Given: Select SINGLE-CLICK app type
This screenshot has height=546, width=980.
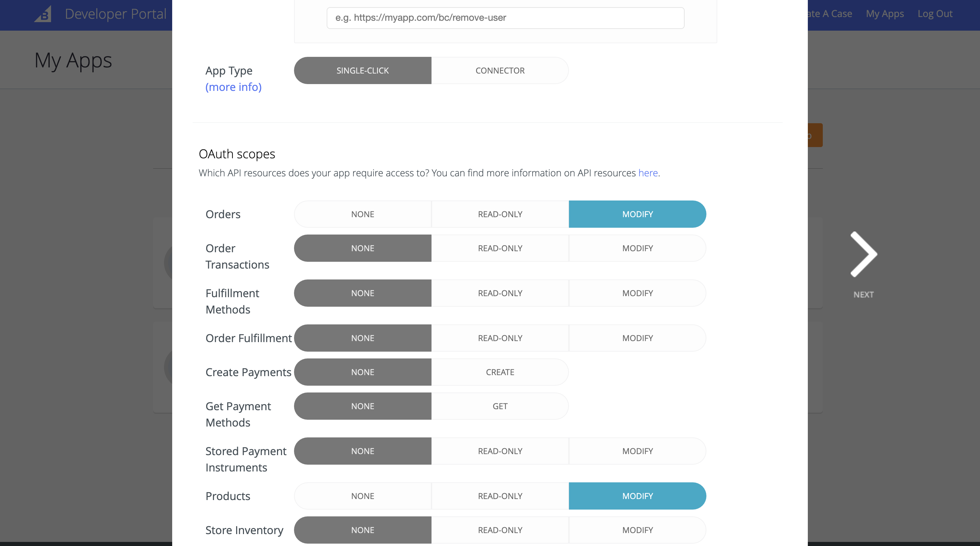Looking at the screenshot, I should [x=362, y=70].
